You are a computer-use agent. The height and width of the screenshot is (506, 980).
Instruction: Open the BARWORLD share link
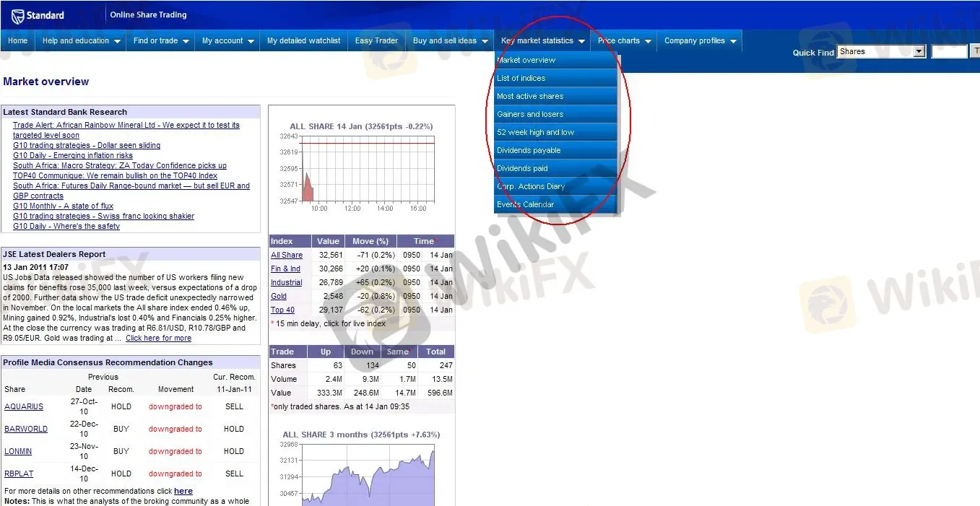click(x=26, y=429)
